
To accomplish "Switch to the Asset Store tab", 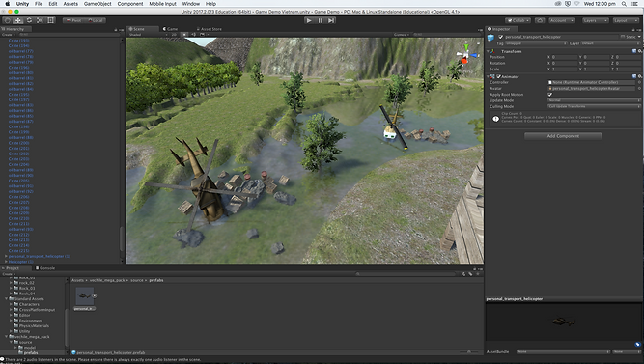I will [x=210, y=29].
